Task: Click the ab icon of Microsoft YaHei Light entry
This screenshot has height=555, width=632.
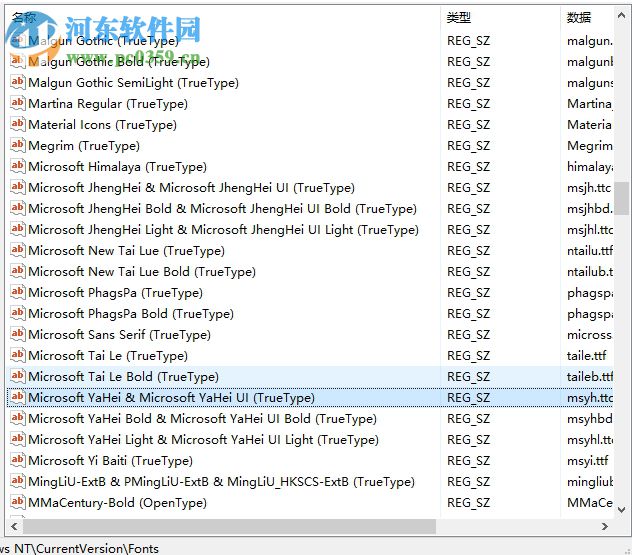Action: click(17, 439)
